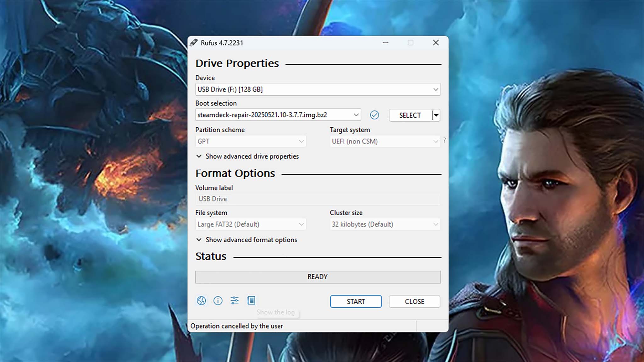644x362 pixels.
Task: Click the Rufus app icon in the title bar
Action: pyautogui.click(x=194, y=43)
